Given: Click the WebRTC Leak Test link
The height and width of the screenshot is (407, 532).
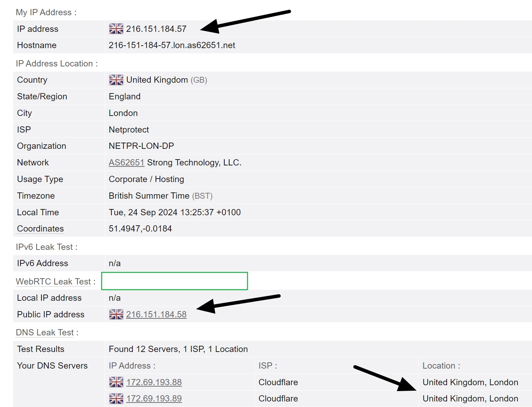Looking at the screenshot, I should click(x=53, y=281).
